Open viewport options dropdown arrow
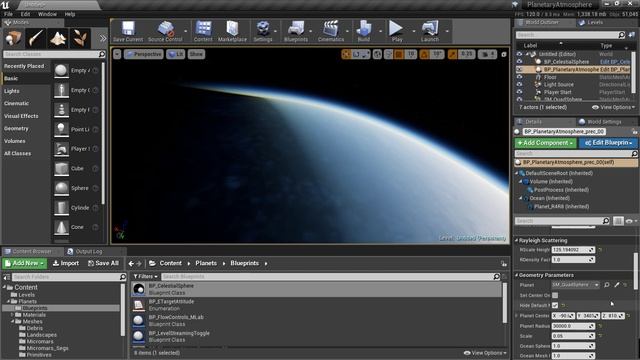 pyautogui.click(x=117, y=54)
